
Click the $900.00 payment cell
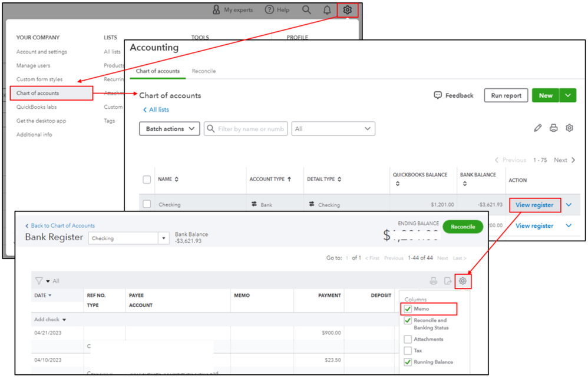331,333
